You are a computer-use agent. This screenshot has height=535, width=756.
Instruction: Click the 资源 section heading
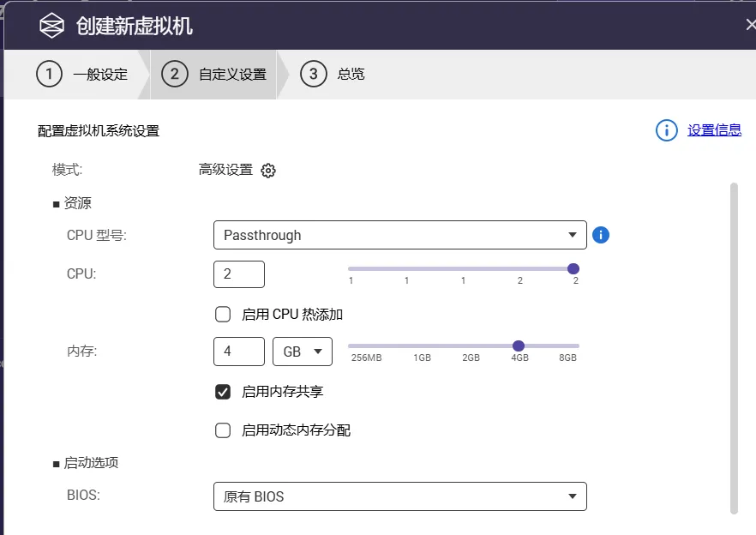coord(78,203)
